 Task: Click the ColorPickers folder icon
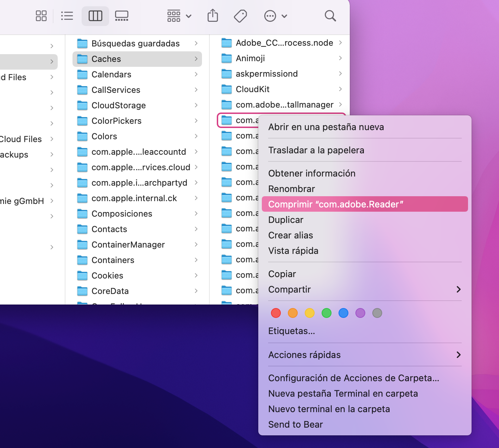coord(82,121)
